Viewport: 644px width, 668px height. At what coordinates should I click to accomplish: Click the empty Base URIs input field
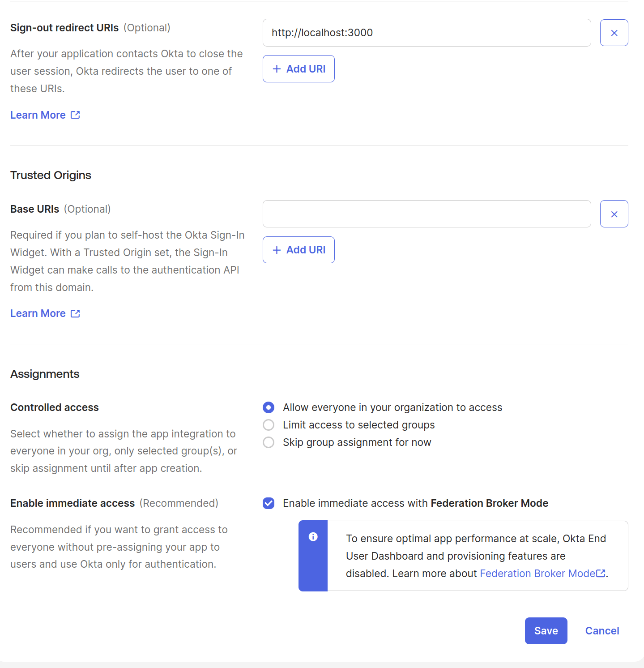(x=426, y=214)
